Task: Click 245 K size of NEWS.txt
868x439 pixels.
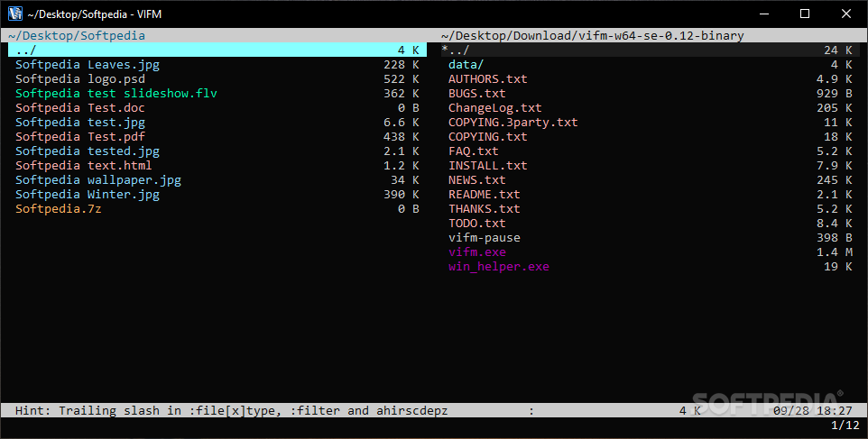Action: coord(835,179)
